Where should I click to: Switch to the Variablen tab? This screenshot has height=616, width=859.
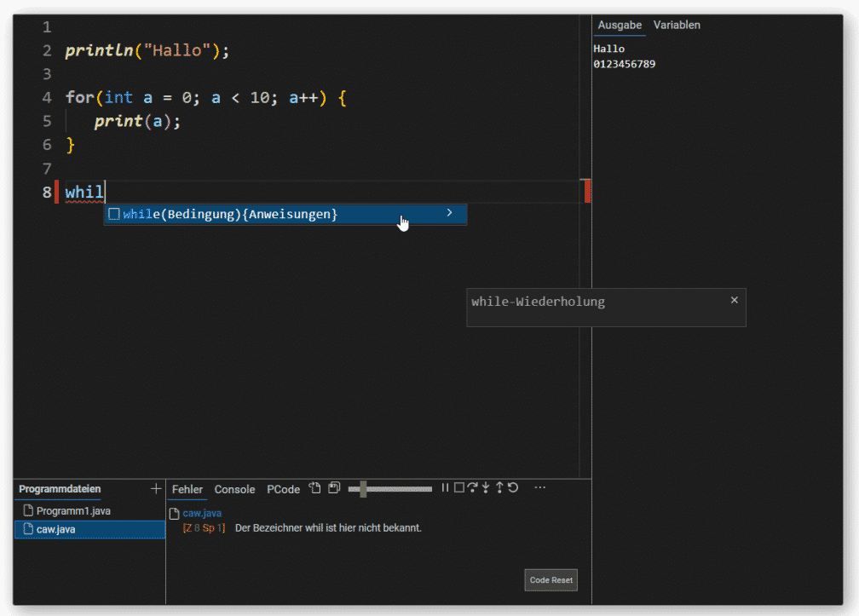[x=677, y=26]
